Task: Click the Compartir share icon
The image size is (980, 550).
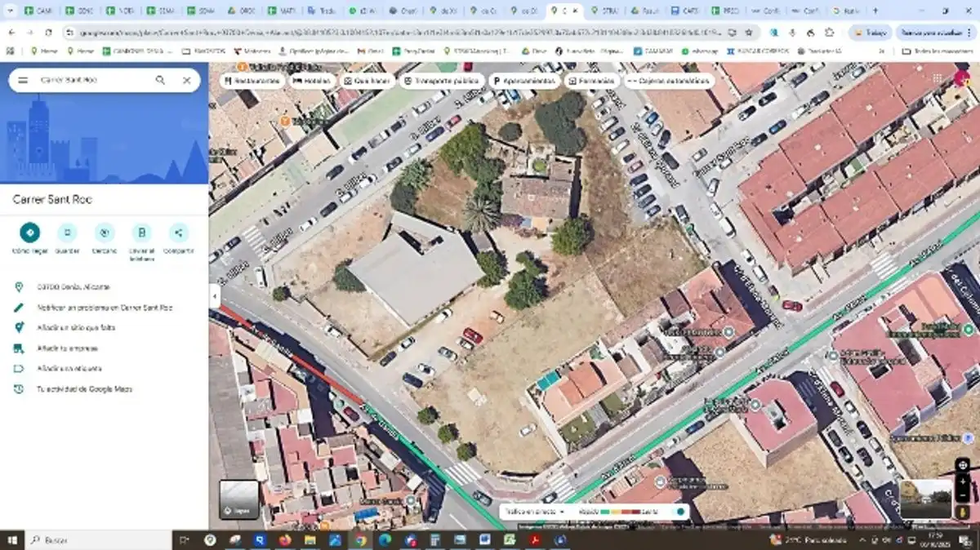Action: click(x=179, y=233)
